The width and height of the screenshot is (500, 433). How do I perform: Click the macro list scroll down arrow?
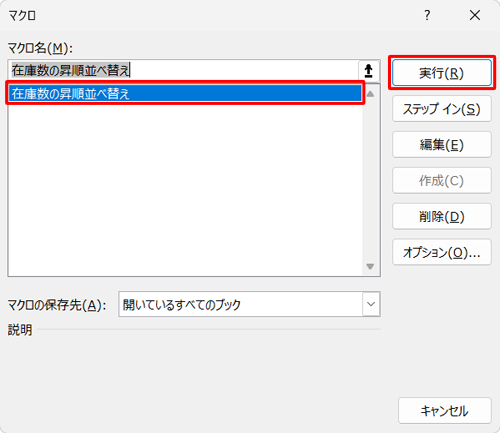pos(370,266)
